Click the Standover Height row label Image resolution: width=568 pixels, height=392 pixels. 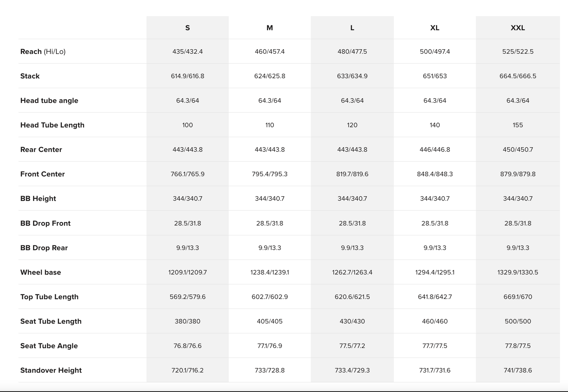tap(51, 370)
